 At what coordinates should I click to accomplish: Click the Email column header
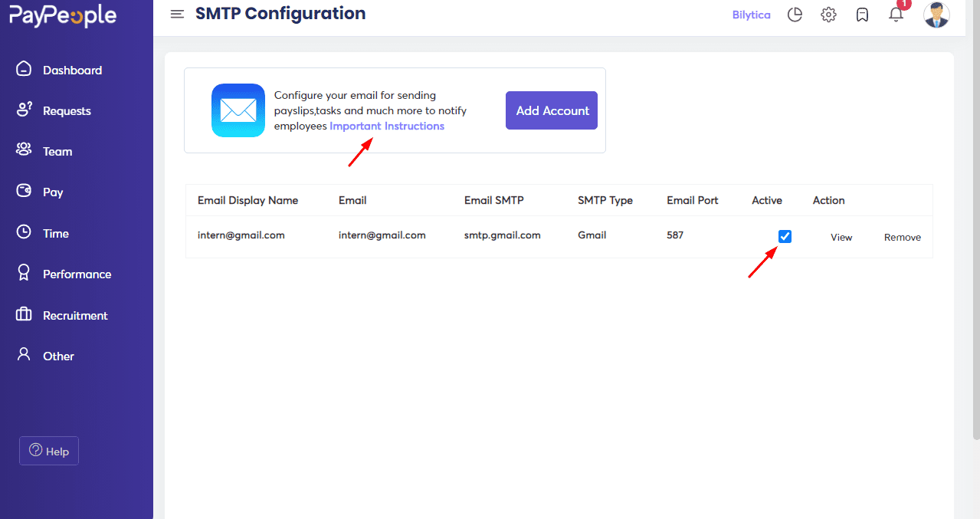point(352,200)
